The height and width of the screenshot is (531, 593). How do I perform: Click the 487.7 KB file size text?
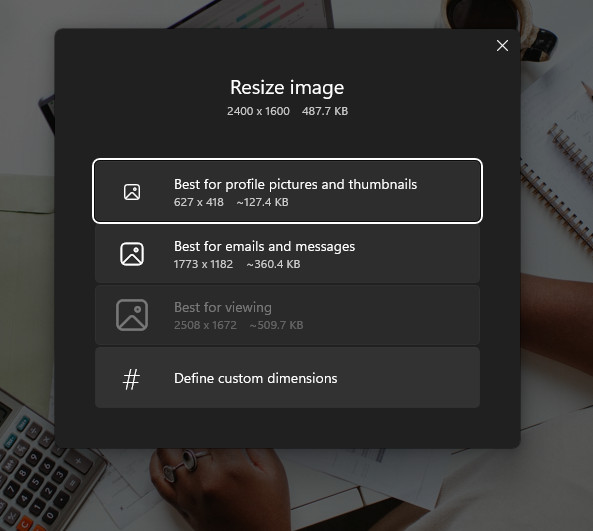tap(325, 111)
